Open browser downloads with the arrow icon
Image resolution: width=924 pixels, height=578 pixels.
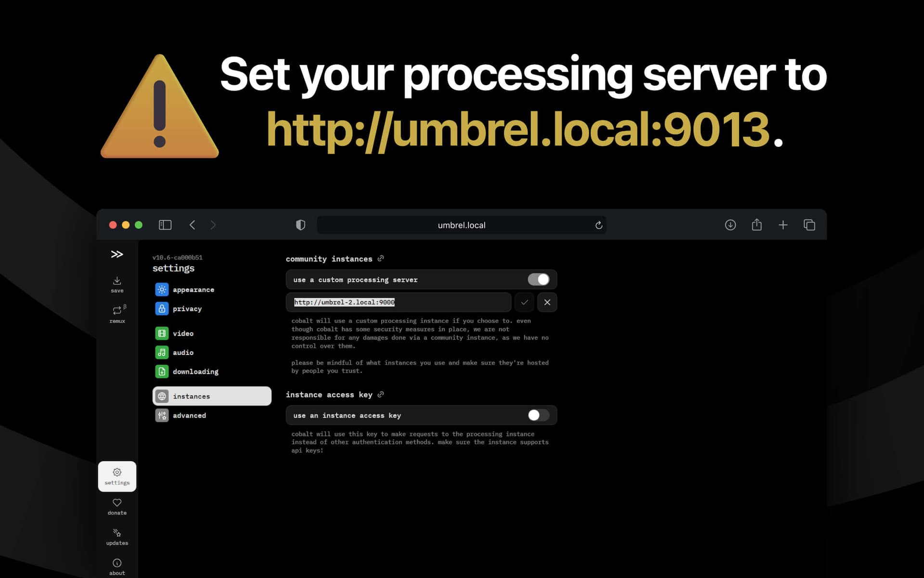point(731,225)
